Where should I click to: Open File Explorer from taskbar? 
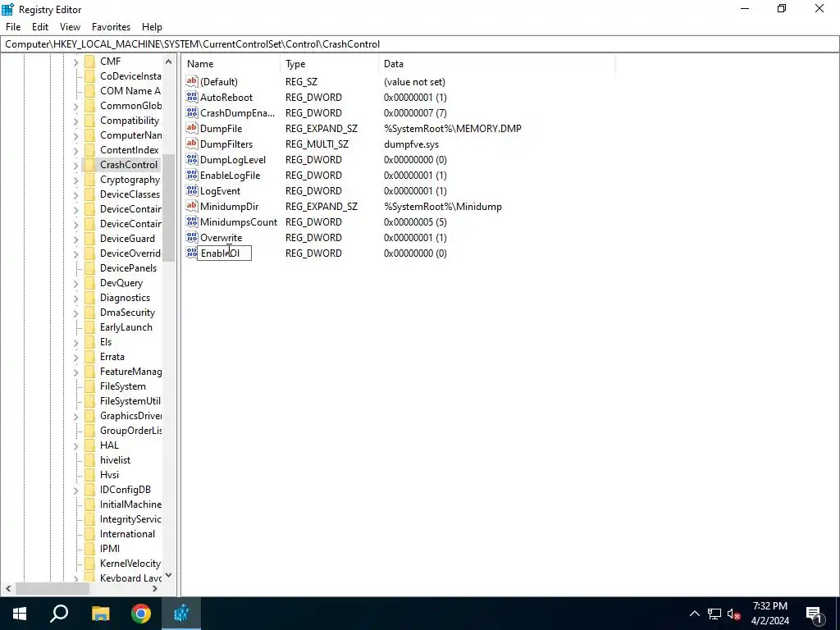(100, 614)
